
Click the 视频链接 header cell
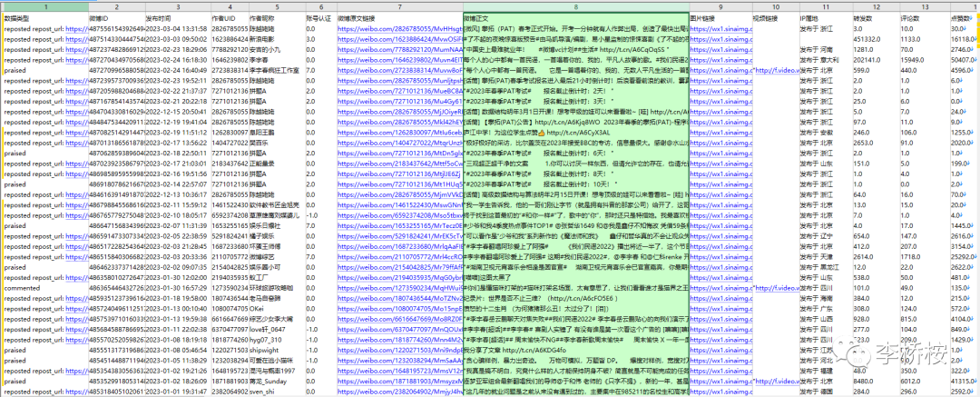pos(775,19)
